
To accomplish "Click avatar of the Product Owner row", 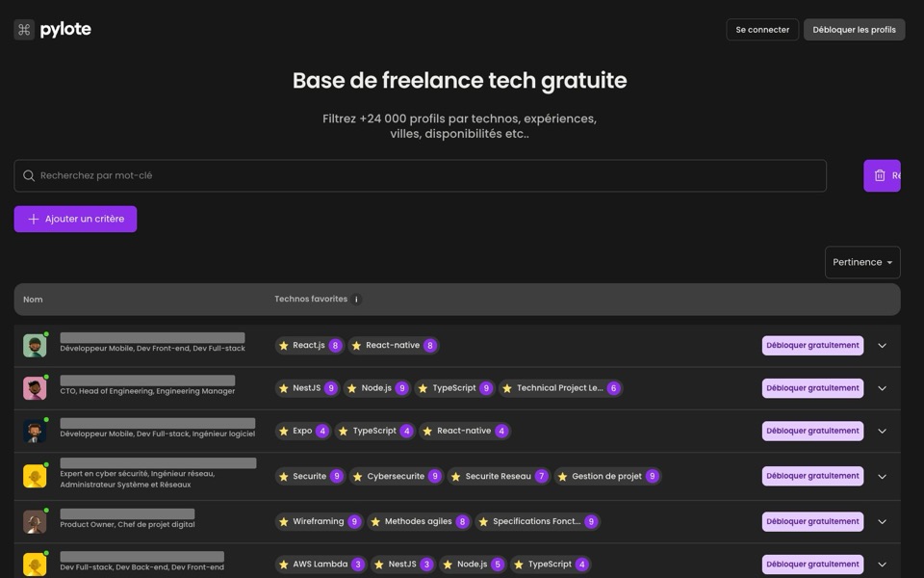I will tap(35, 522).
